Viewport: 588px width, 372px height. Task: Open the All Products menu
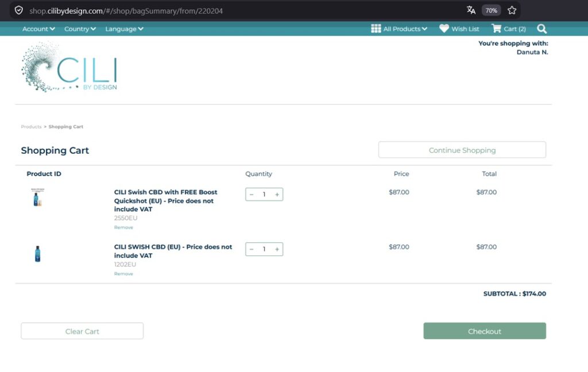click(405, 29)
